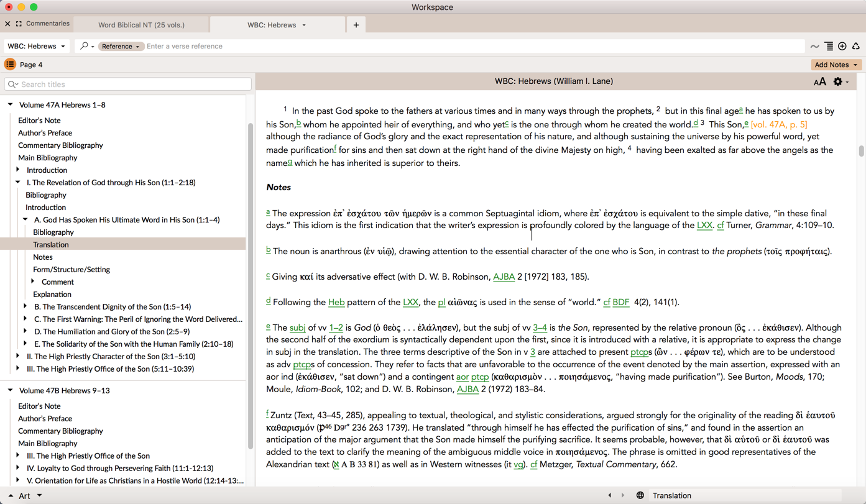Image resolution: width=866 pixels, height=504 pixels.
Task: Select Author's Preface under Volume 47A
Action: [45, 133]
